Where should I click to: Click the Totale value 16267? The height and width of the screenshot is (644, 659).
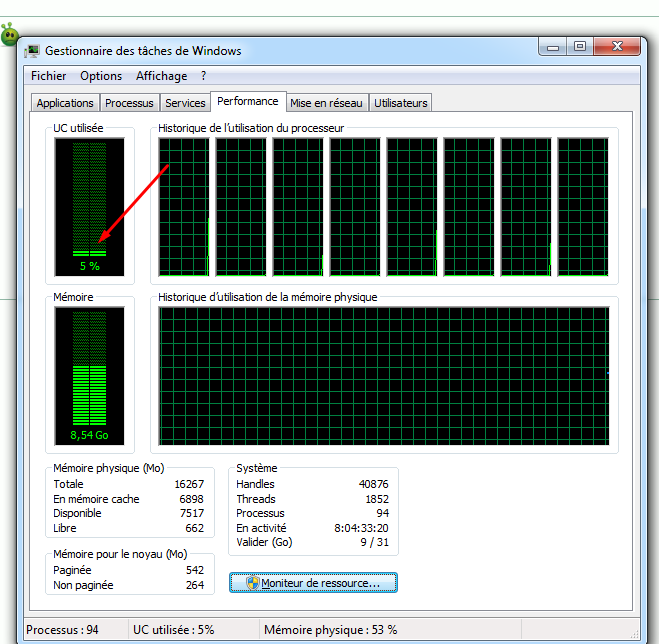click(189, 484)
